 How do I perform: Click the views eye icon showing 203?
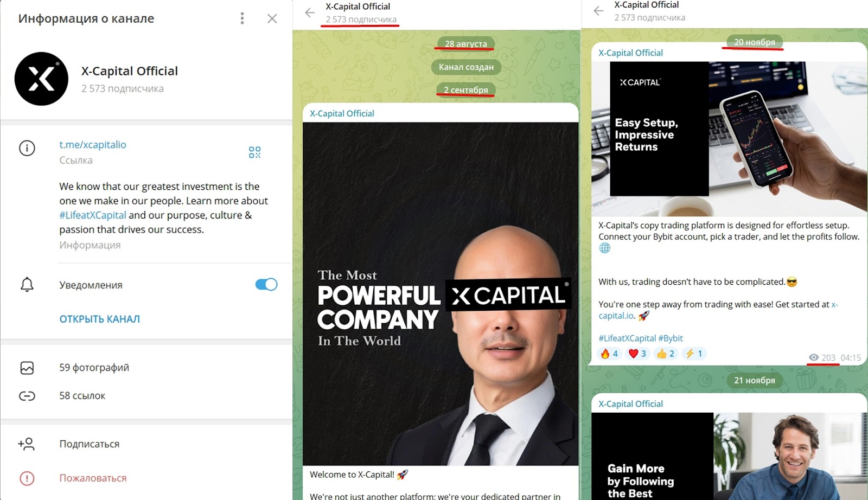coord(814,357)
